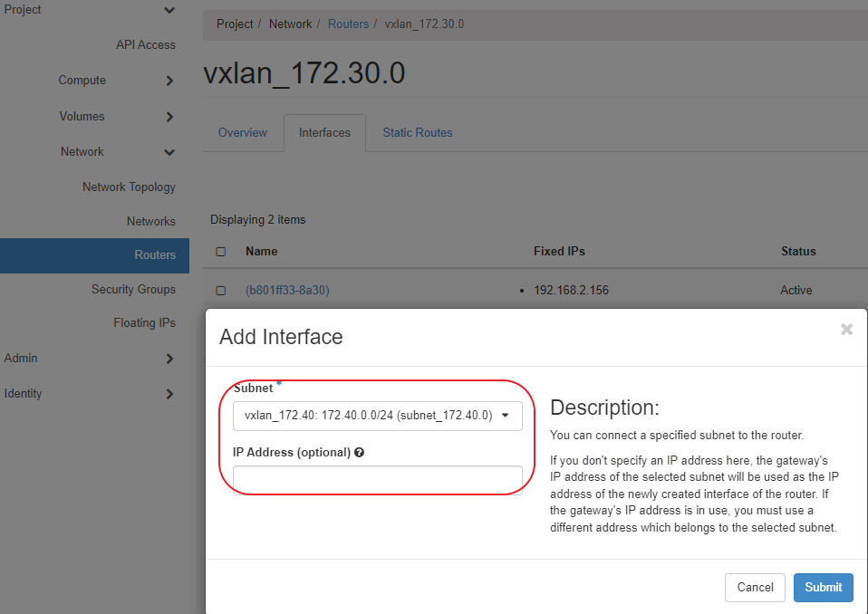This screenshot has width=868, height=614.
Task: Click the IP Address help question icon
Action: 360,452
